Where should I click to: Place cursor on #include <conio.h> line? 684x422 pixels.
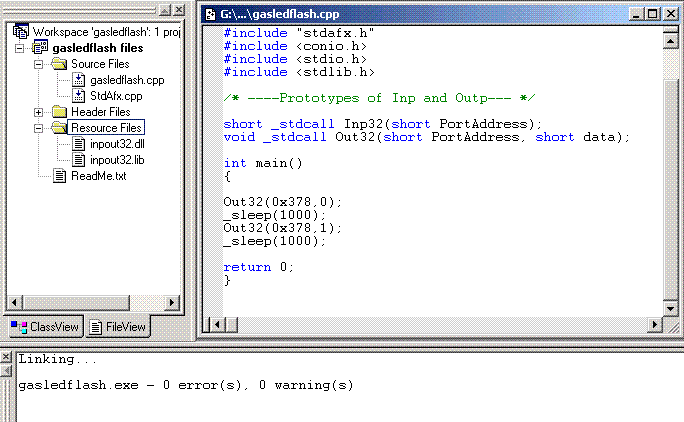[295, 46]
